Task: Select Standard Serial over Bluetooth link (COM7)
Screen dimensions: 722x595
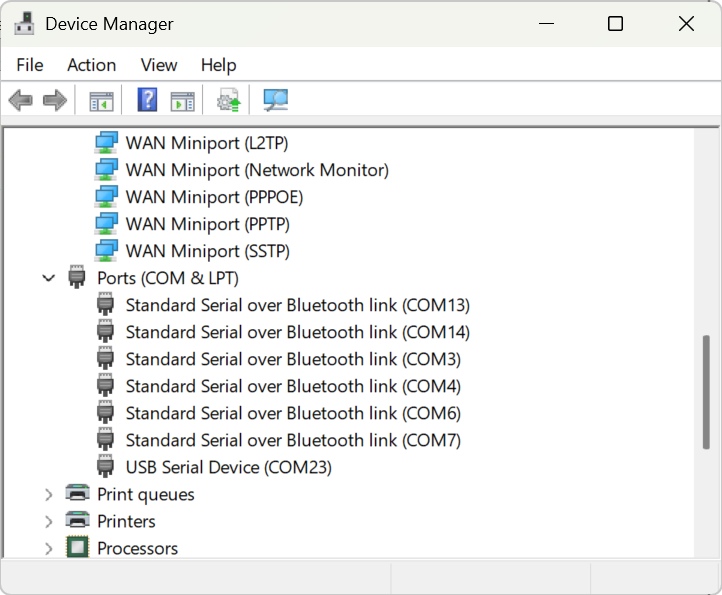Action: (x=293, y=440)
